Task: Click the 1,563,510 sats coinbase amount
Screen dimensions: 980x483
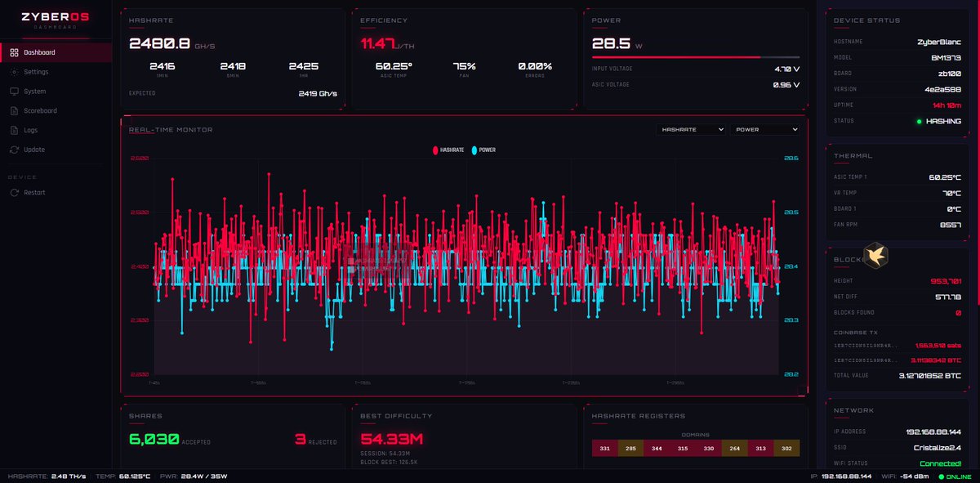Action: point(938,345)
